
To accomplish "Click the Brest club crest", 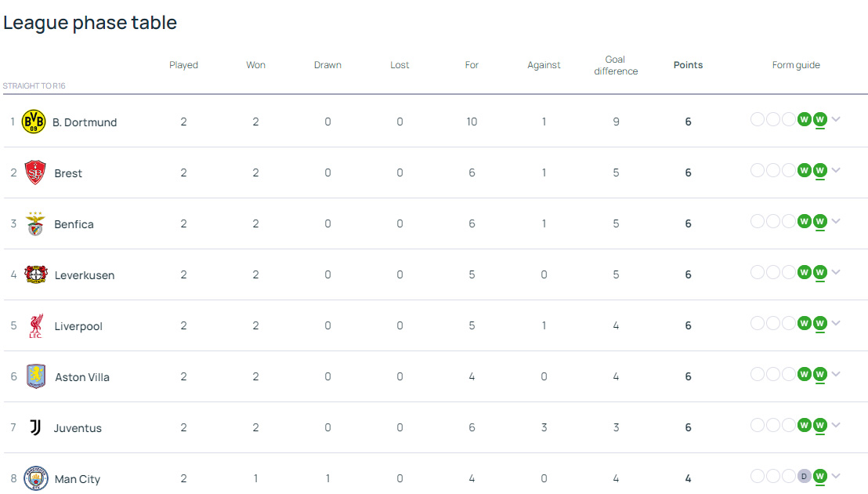I will click(x=35, y=173).
